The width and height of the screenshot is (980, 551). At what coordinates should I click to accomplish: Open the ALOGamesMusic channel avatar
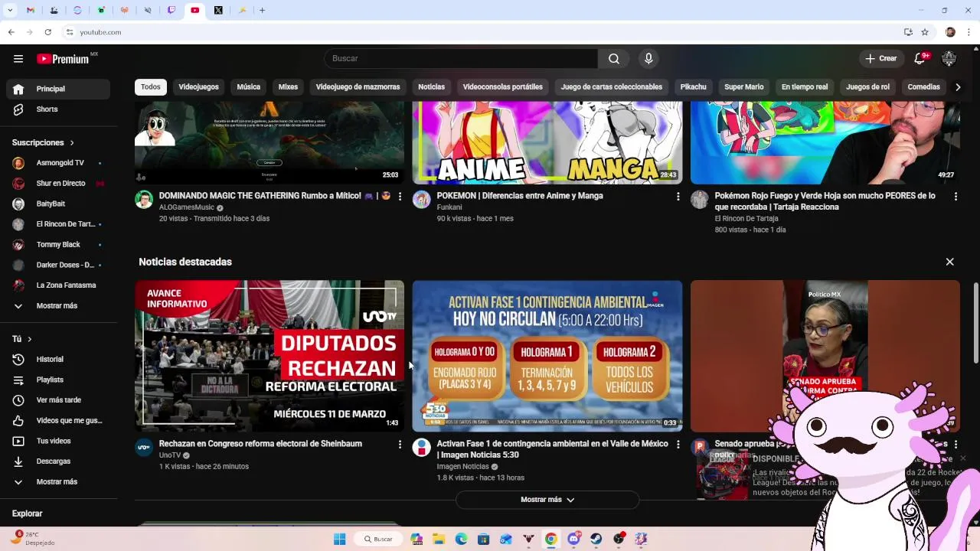tap(144, 200)
